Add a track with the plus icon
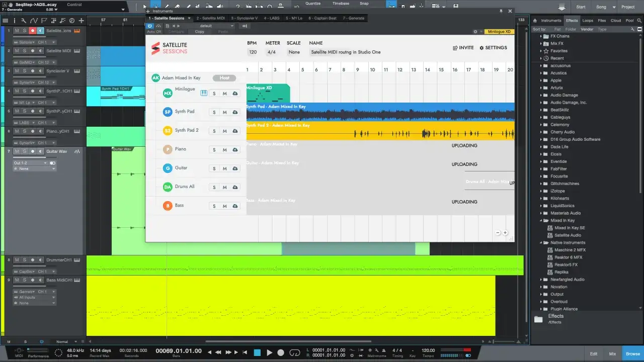The image size is (644, 362). [x=81, y=21]
